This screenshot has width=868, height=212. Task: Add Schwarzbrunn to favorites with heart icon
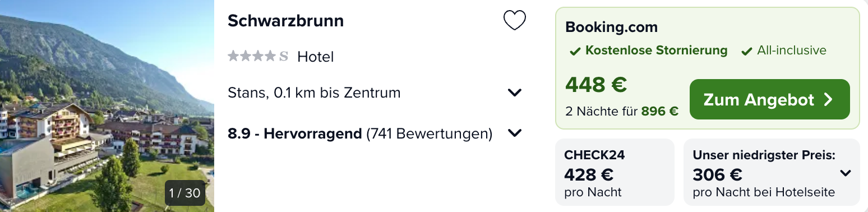pos(514,21)
